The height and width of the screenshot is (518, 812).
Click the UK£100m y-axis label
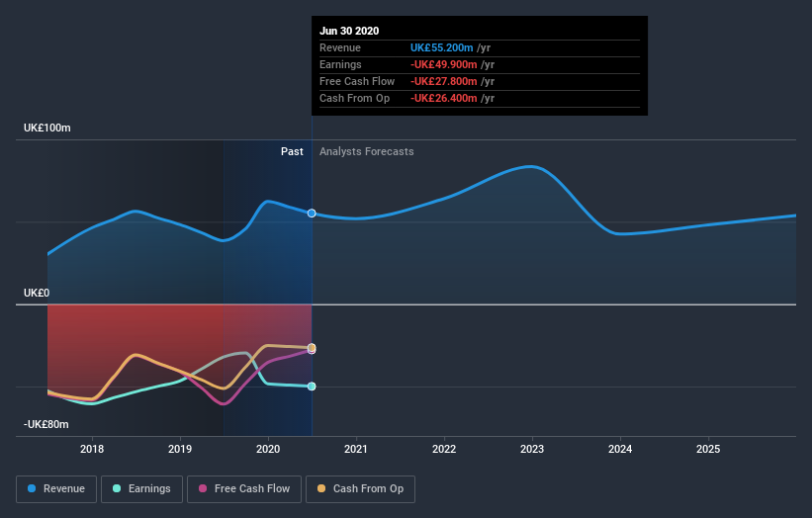[47, 128]
